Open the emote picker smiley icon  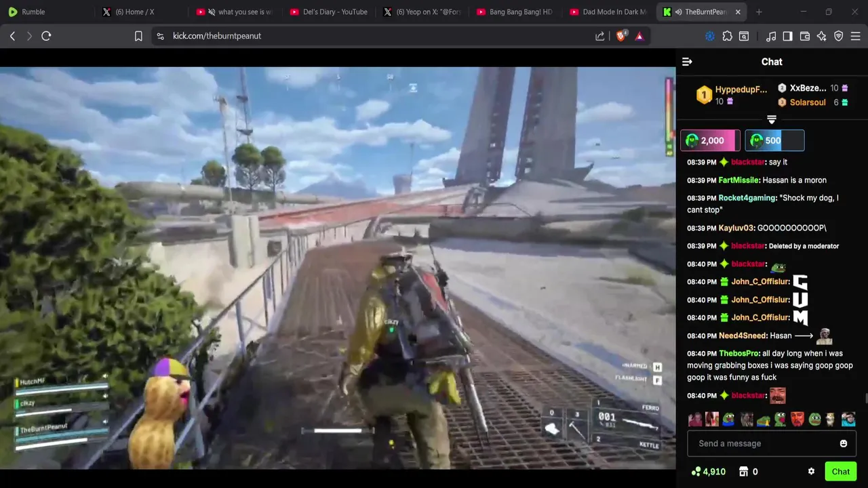pyautogui.click(x=844, y=443)
